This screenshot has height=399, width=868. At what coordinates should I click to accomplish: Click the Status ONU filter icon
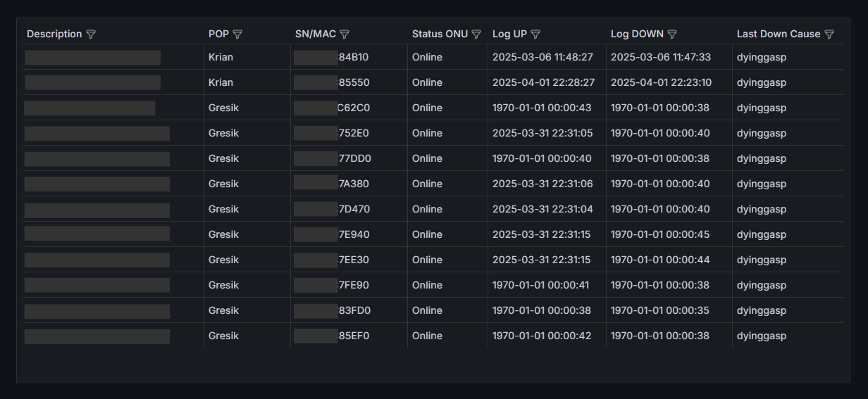[476, 34]
